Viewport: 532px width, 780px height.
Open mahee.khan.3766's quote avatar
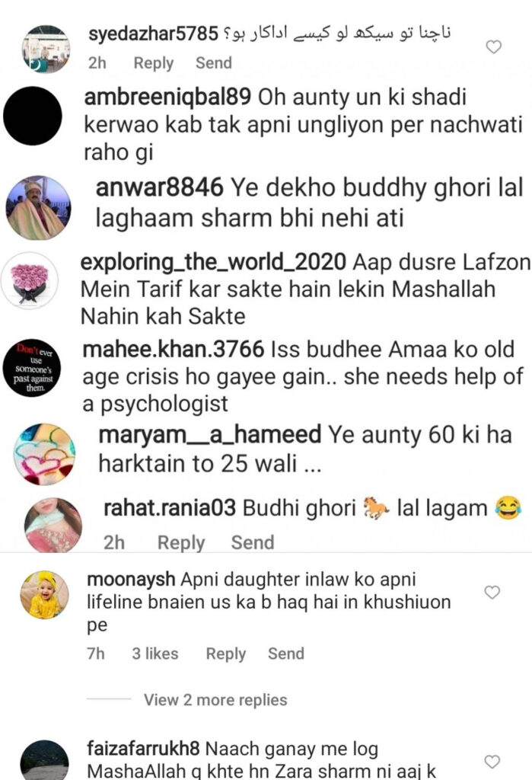(32, 366)
